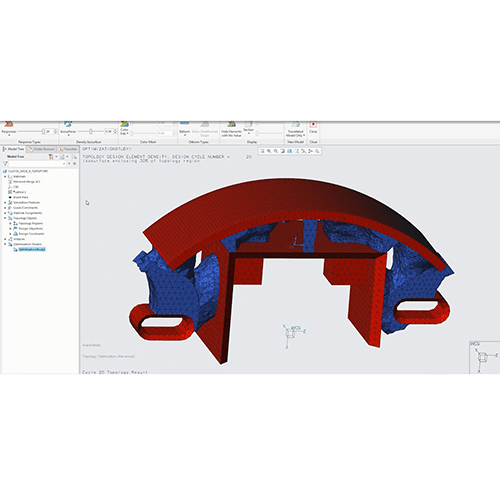Select the Mirrored Merge item in the tree
This screenshot has height=491, width=500.
click(24, 182)
